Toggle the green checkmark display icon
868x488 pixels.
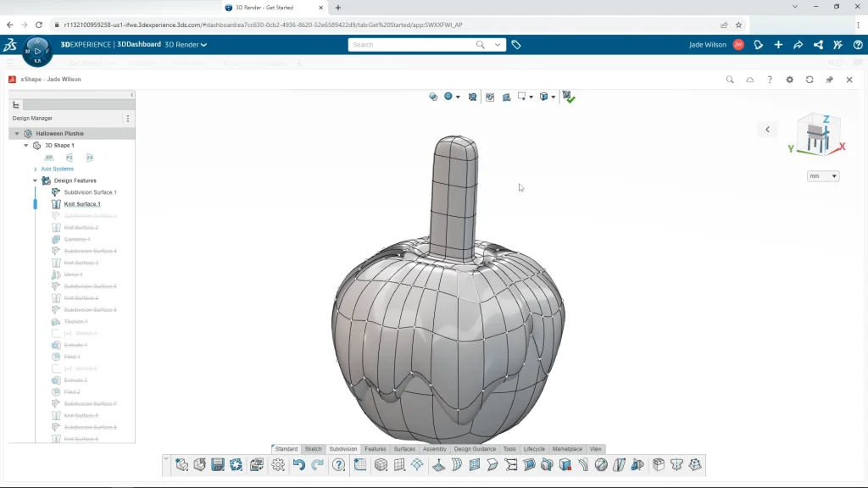coord(568,97)
